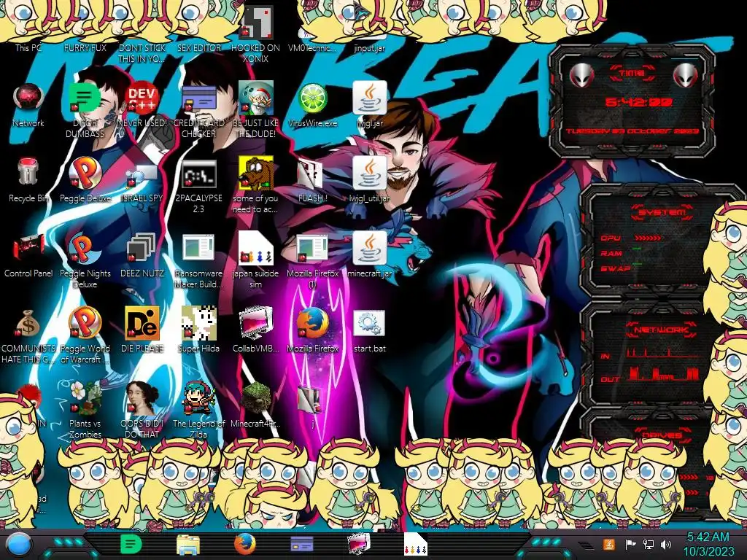Click the SEX EDITOR label
Image resolution: width=747 pixels, height=560 pixels.
pos(199,48)
